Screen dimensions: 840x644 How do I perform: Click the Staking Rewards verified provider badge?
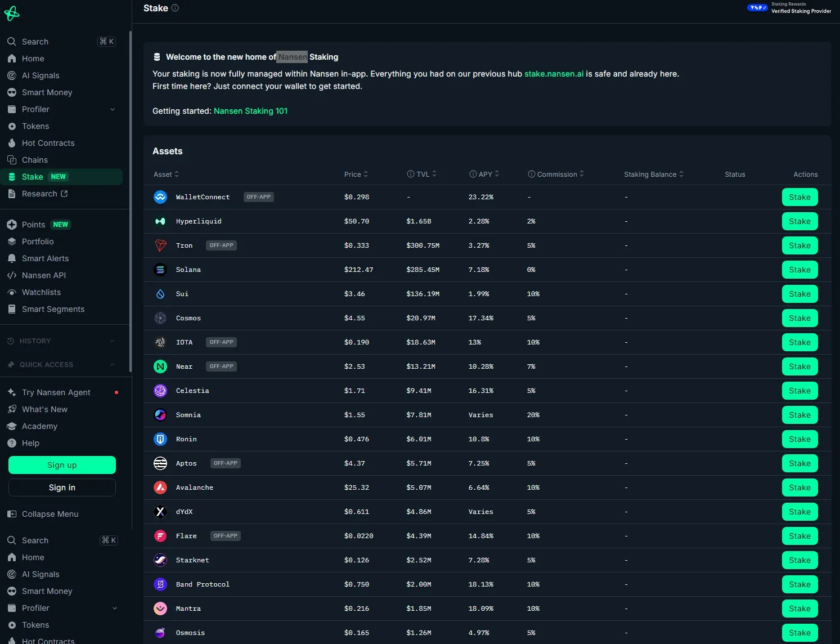tap(789, 8)
